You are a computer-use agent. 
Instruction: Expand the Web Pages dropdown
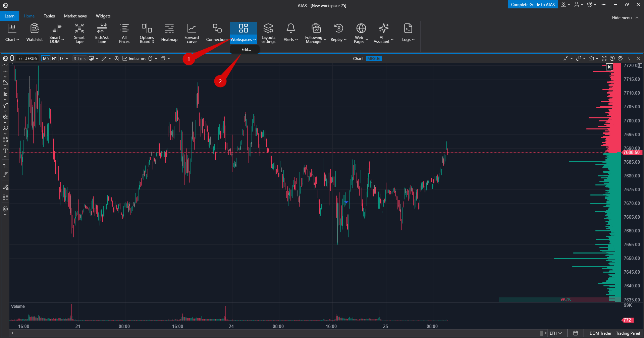coord(361,33)
